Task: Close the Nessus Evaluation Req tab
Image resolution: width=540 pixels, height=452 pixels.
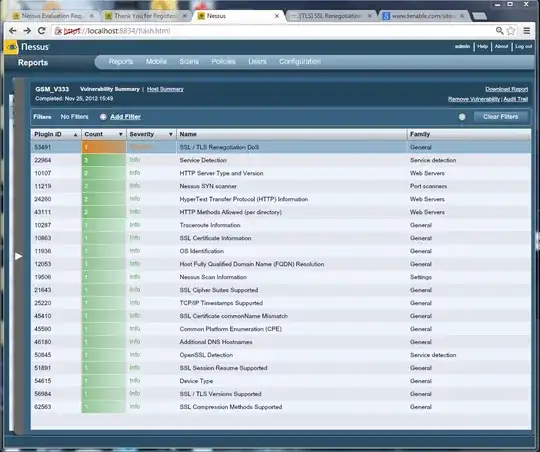Action: [x=92, y=16]
